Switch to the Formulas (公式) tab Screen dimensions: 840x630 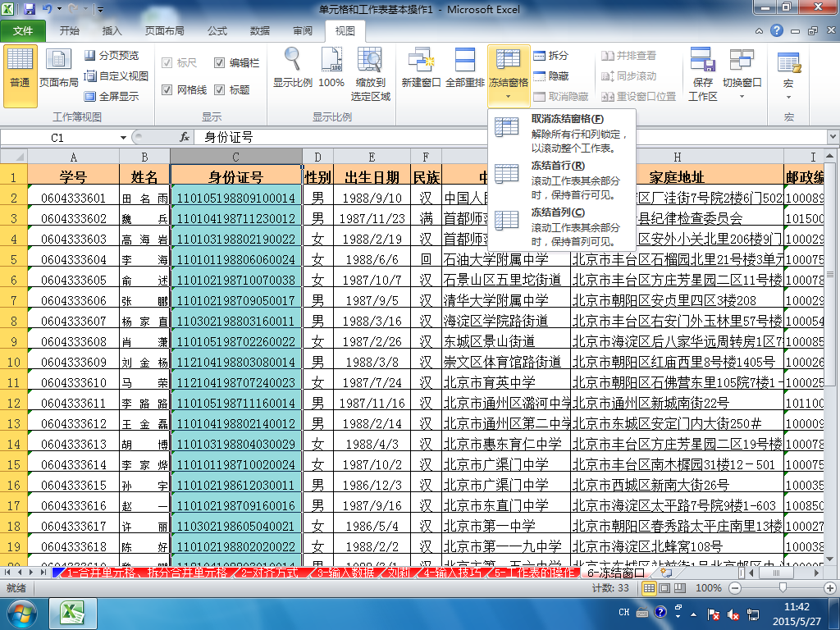217,31
